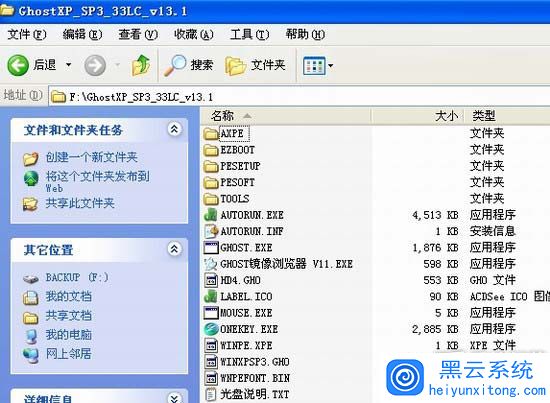The height and width of the screenshot is (403, 550).
Task: Click the BACKUP (F:) drive icon
Action: click(31, 278)
